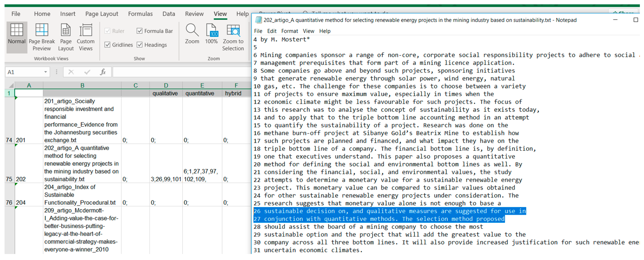Open the Notepad File menu
The width and height of the screenshot is (644, 260).
point(258,31)
